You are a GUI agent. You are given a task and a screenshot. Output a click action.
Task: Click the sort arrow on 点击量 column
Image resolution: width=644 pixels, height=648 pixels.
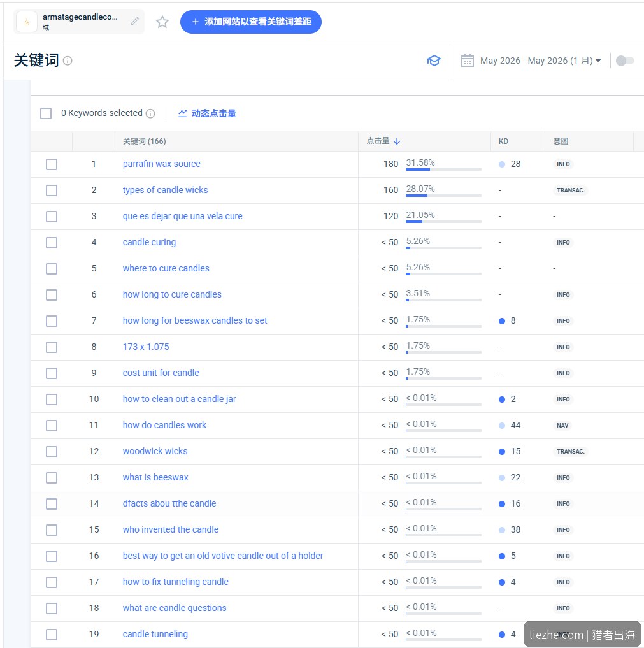pos(397,141)
